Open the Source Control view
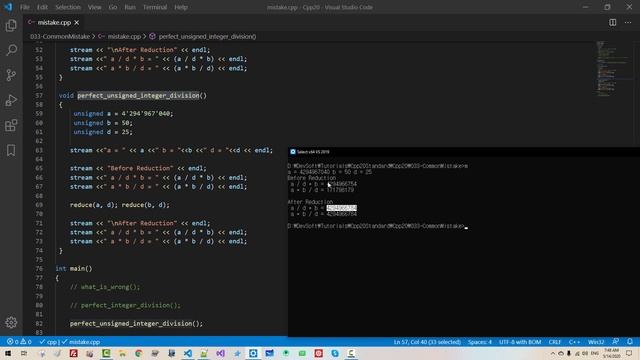Image resolution: width=640 pixels, height=360 pixels. point(11,75)
